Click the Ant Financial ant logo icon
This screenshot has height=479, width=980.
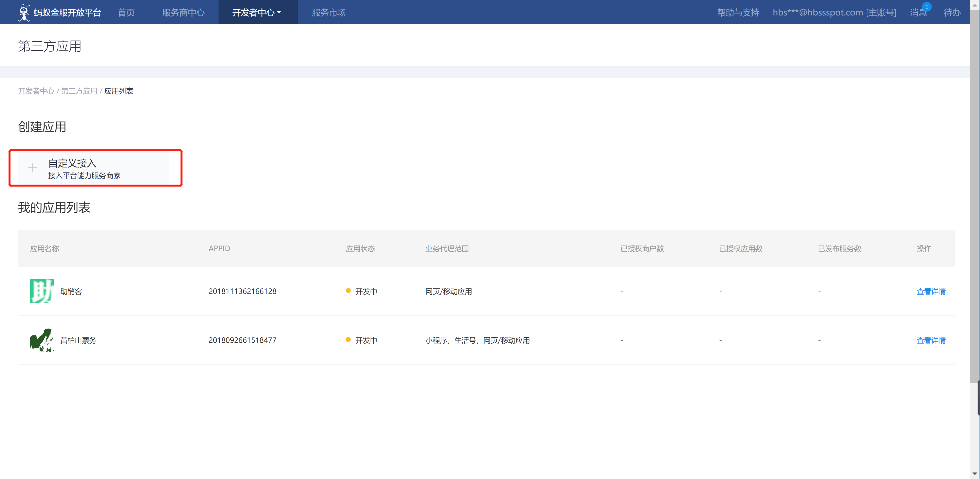coord(24,12)
